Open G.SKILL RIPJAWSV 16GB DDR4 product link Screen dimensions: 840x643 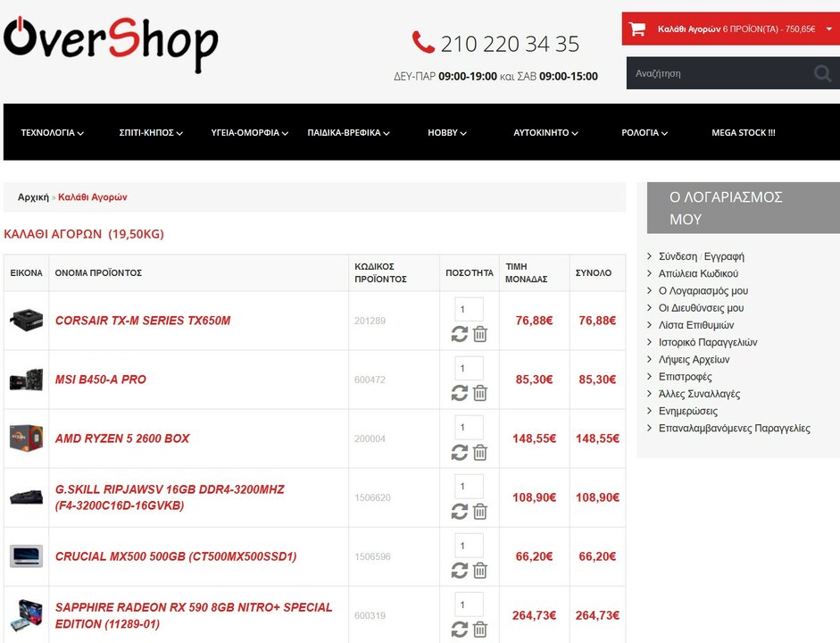(170, 497)
